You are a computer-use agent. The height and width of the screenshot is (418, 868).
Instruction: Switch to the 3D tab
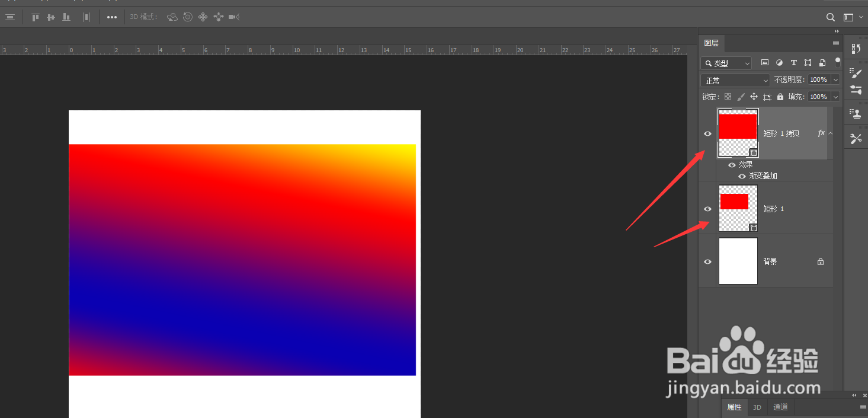(x=757, y=407)
